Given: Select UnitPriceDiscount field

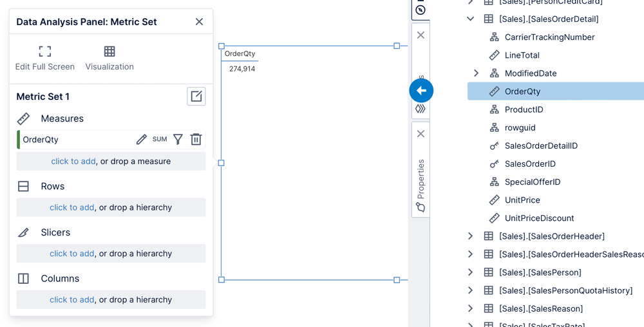Looking at the screenshot, I should (539, 218).
